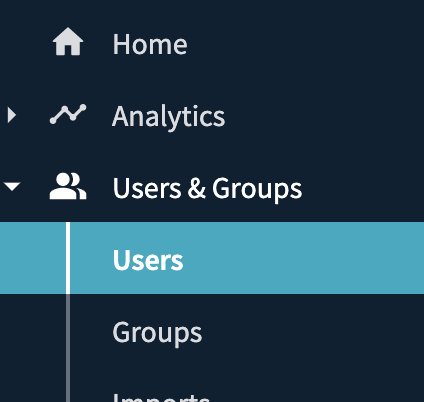
Task: Click the empty row area right of Analytics
Action: click(x=325, y=116)
